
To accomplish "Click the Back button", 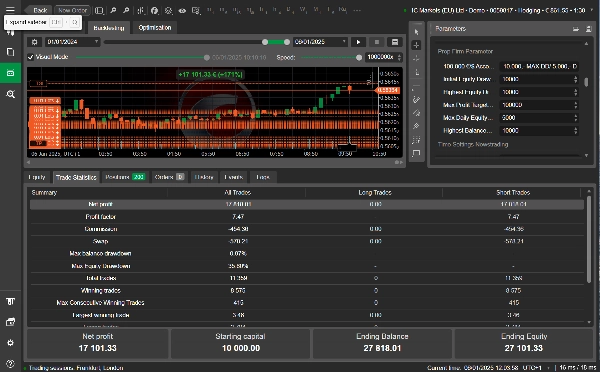I will click(38, 10).
